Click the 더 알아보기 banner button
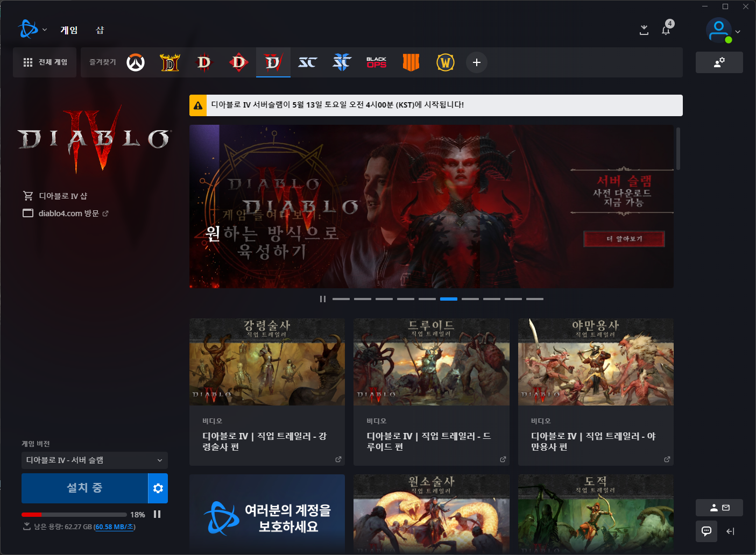This screenshot has height=555, width=756. click(x=624, y=239)
